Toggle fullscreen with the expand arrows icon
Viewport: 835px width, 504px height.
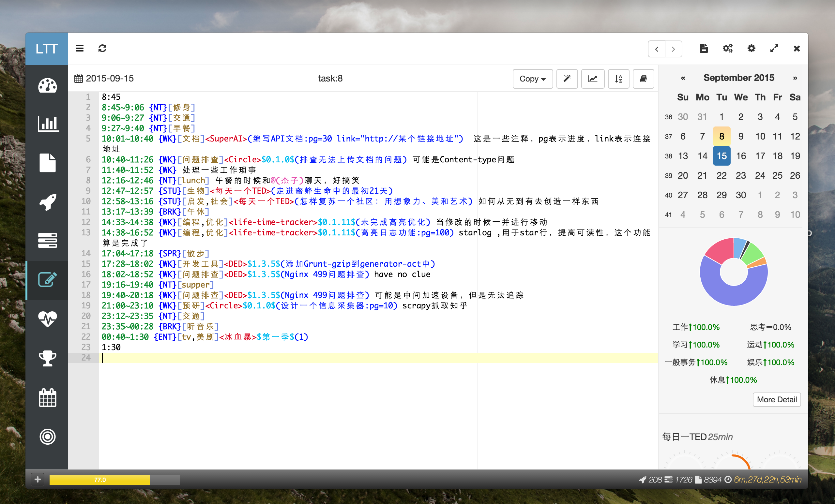click(774, 49)
